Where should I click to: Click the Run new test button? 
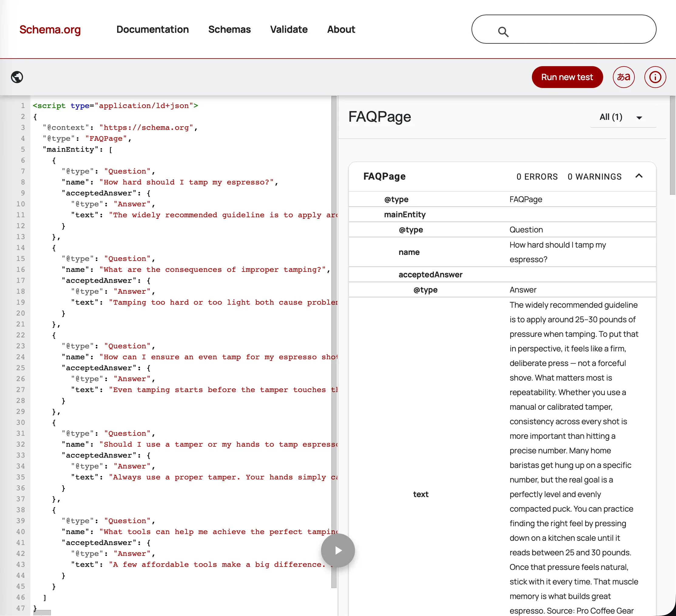[x=567, y=77]
